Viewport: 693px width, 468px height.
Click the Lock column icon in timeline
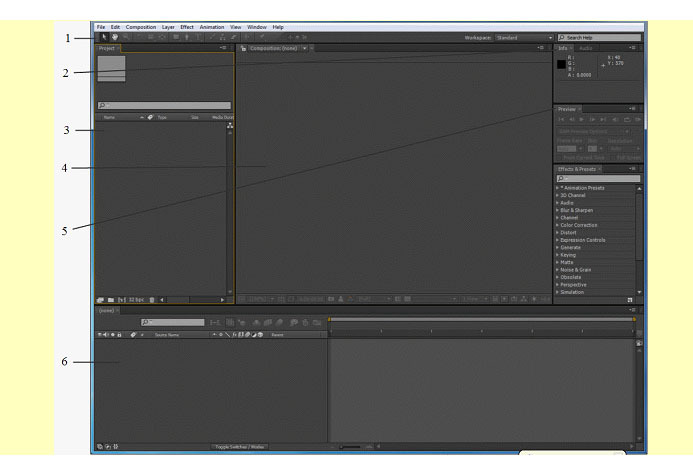pyautogui.click(x=119, y=335)
